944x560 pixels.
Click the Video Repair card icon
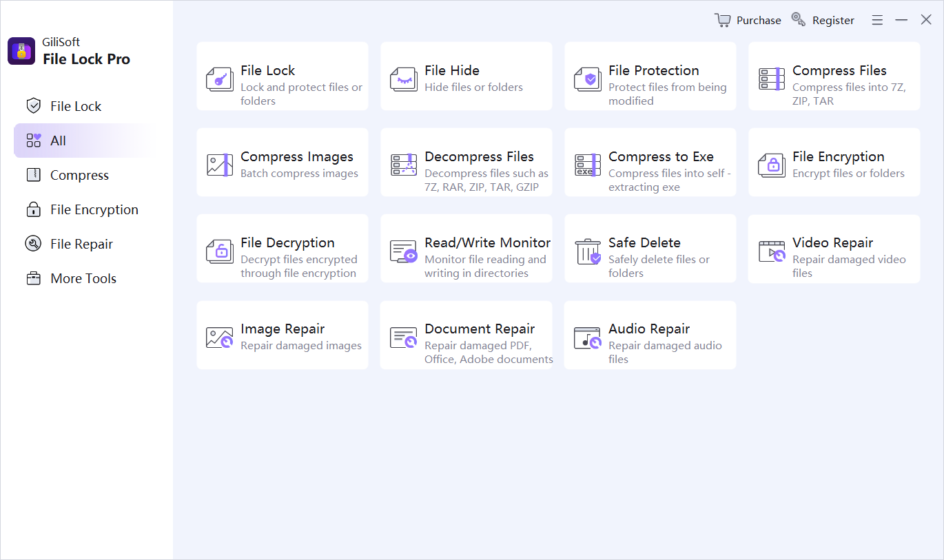coord(772,251)
